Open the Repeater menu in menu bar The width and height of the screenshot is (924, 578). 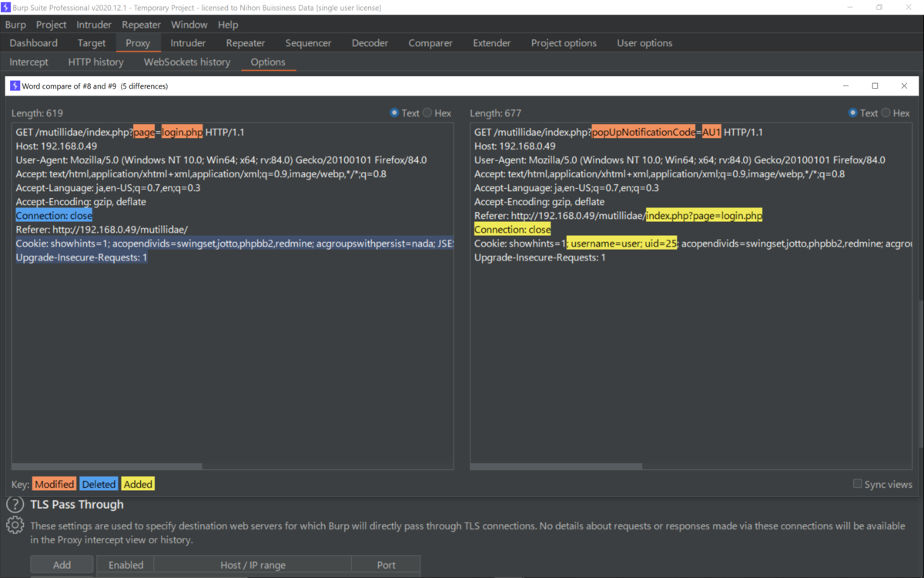pyautogui.click(x=141, y=25)
